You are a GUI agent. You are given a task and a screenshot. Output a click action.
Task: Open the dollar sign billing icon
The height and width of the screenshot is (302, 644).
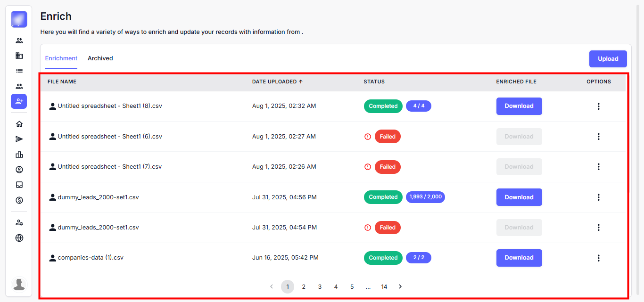pyautogui.click(x=19, y=200)
